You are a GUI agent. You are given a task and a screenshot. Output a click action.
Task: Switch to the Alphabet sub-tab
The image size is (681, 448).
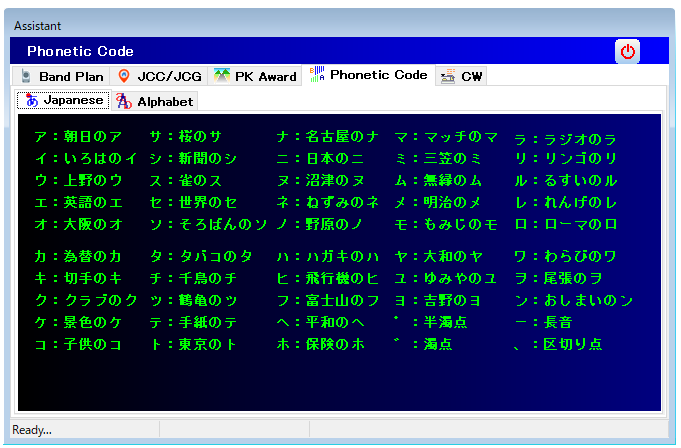click(x=155, y=101)
